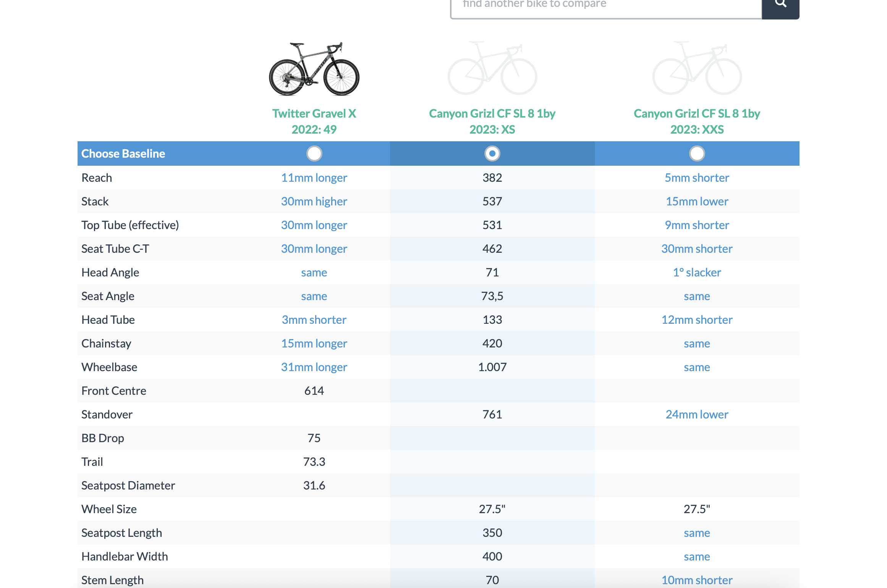This screenshot has width=887, height=588.
Task: Click the '30mm shorter' Seat Tube value
Action: pyautogui.click(x=697, y=249)
